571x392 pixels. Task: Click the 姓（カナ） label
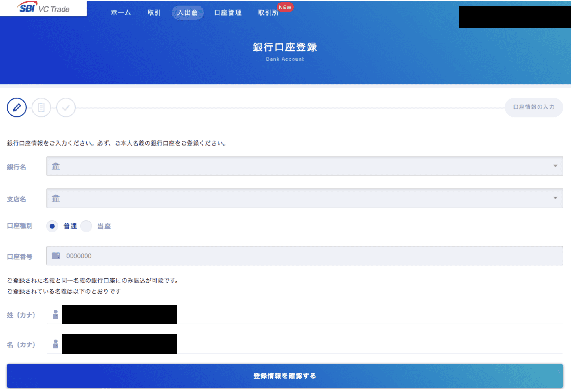(x=21, y=315)
